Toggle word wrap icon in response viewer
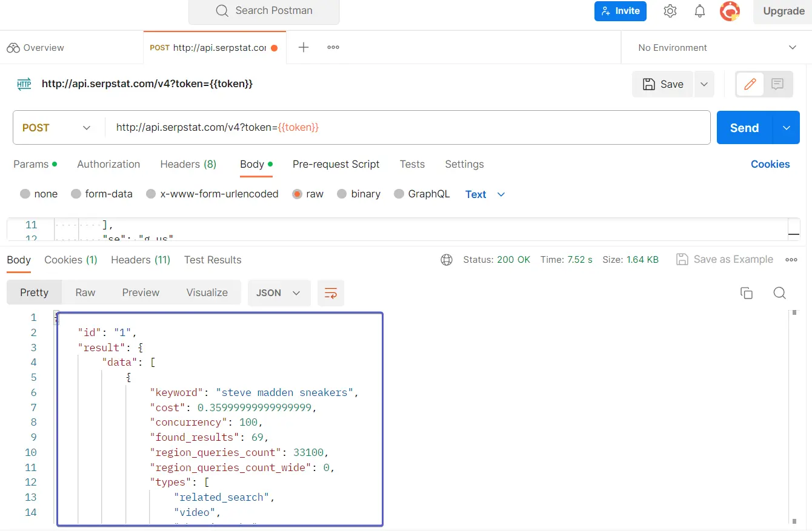Screen dimensions: 812x531 331,293
